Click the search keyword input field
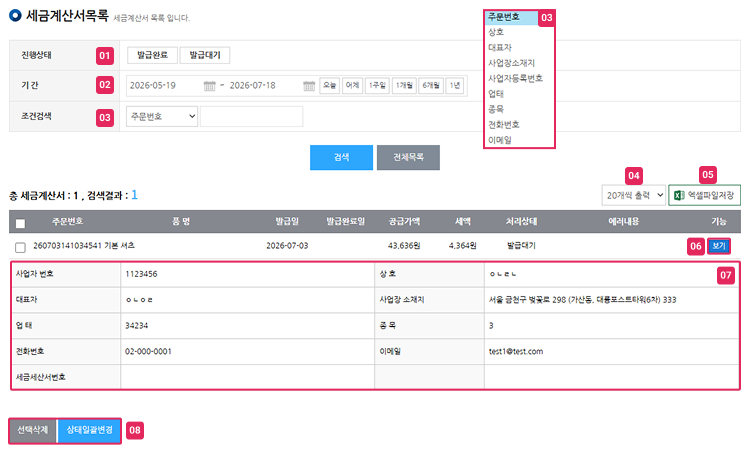 click(x=252, y=116)
